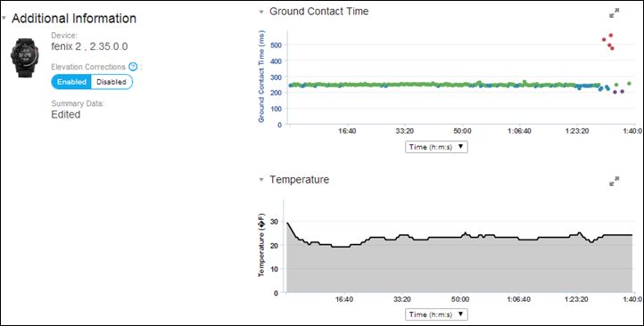Click the Edited summary data value

click(x=66, y=114)
